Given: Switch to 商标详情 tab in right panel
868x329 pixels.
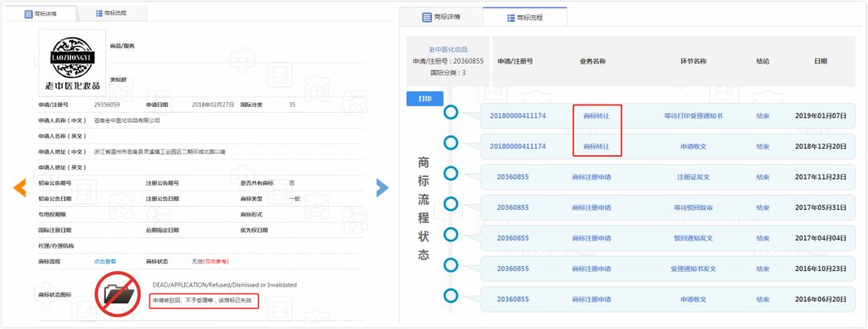Looking at the screenshot, I should click(x=441, y=17).
